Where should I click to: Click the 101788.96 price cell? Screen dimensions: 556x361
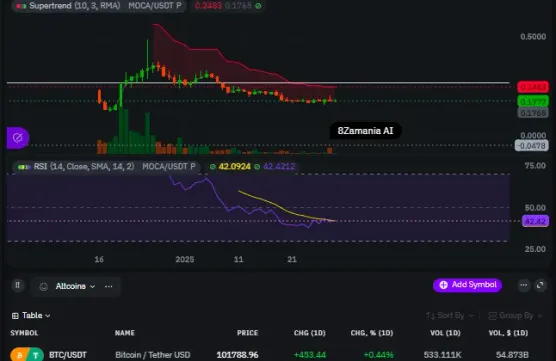coord(237,355)
